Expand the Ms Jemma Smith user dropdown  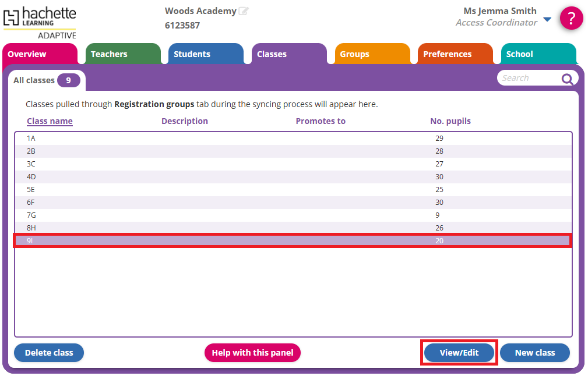(547, 19)
